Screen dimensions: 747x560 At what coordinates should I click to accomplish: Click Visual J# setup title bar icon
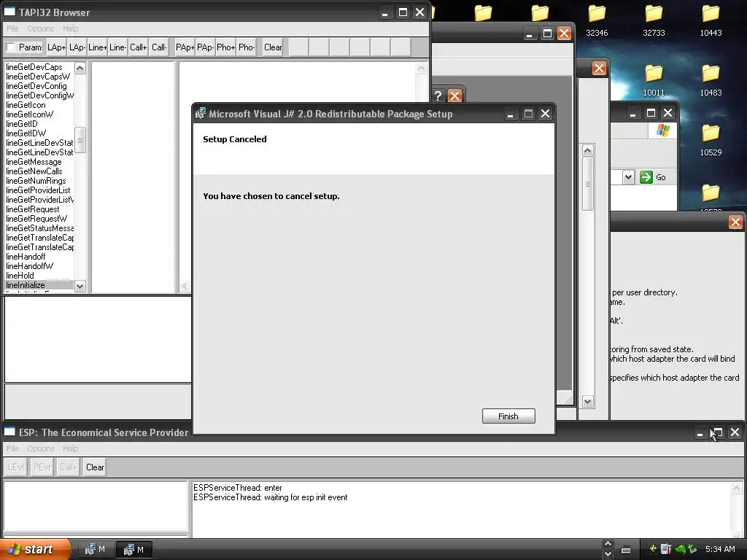(201, 114)
